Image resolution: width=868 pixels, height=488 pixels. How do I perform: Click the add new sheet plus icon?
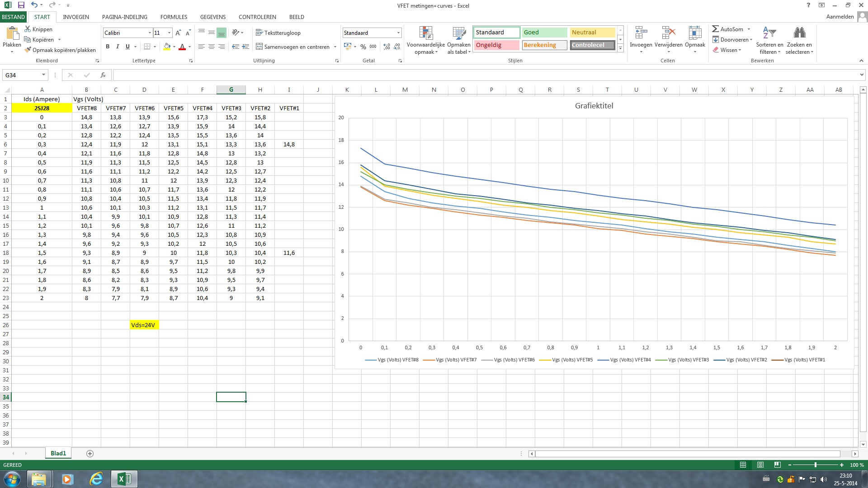[90, 454]
